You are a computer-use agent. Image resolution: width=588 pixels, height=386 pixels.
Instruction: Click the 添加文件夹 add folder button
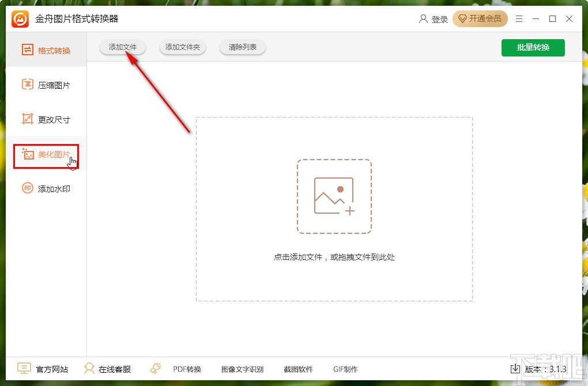(x=182, y=48)
